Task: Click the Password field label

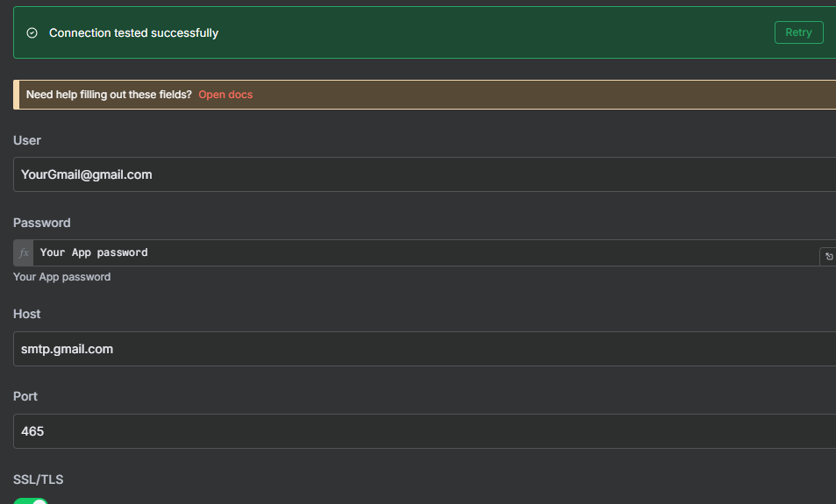Action: coord(42,223)
